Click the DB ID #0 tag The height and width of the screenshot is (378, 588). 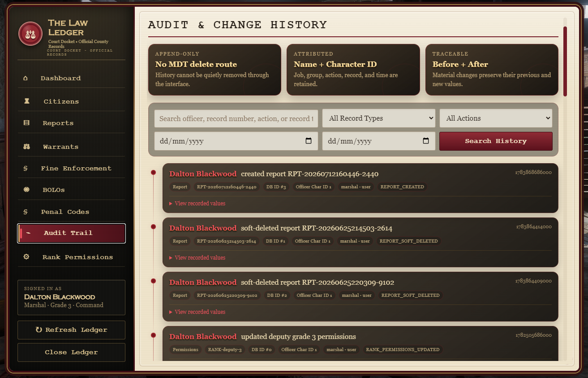(262, 349)
